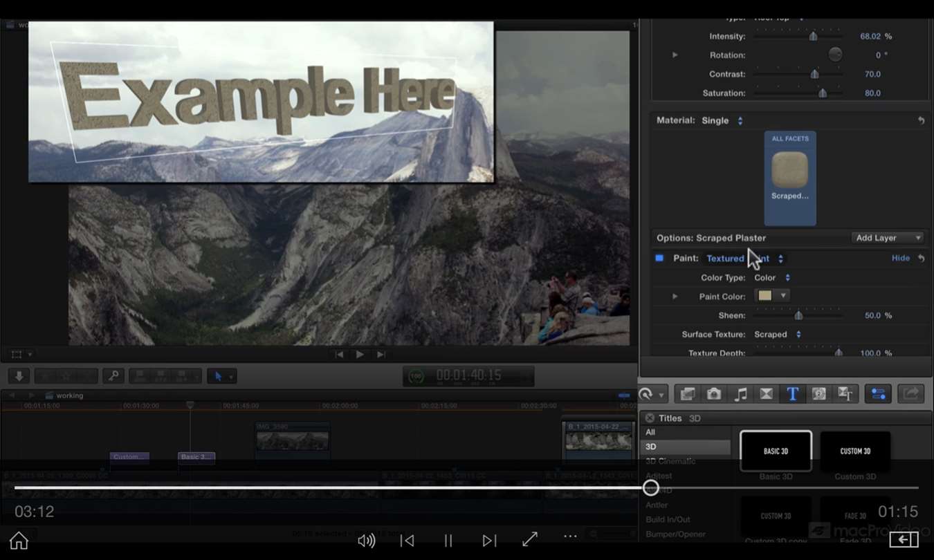Click the video progress scrubber handle
The image size is (934, 560).
650,487
